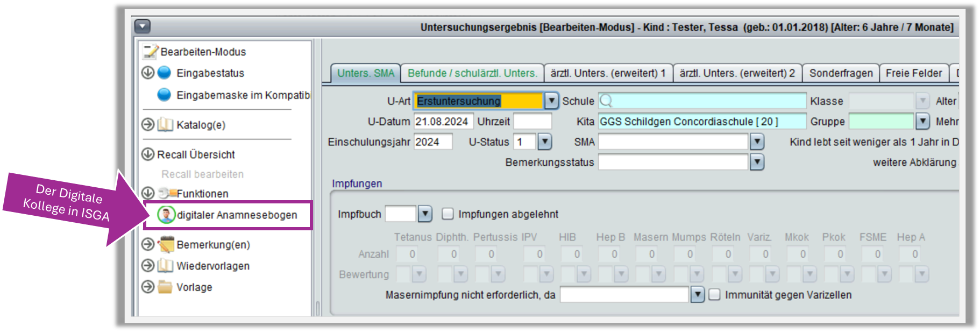980x332 pixels.
Task: Open the digitaler Anamnesebogen avatar icon
Action: point(166,215)
